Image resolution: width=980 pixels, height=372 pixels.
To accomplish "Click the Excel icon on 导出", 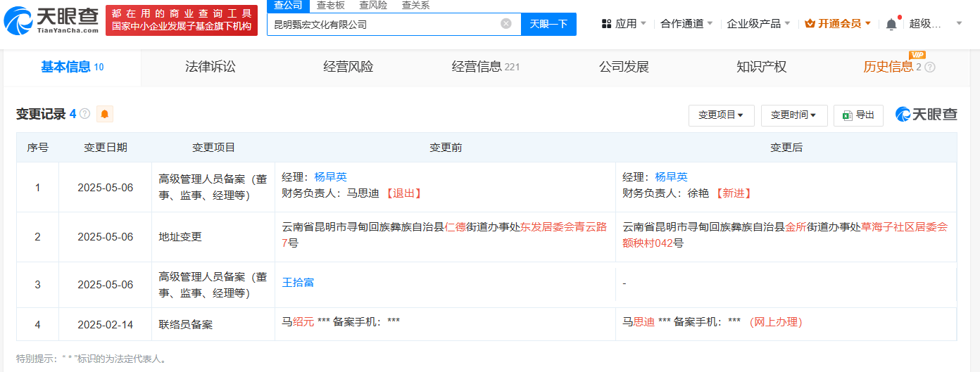I will tap(847, 115).
